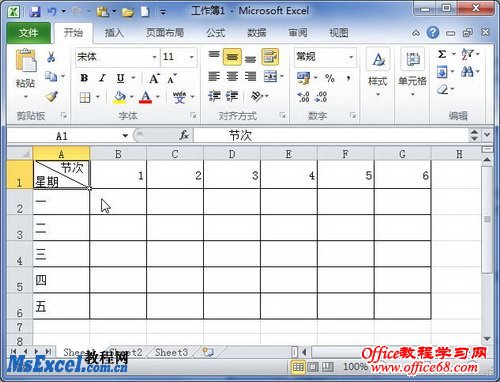Click the Percent Style icon
Screen dimensions: 500x382
pyautogui.click(x=329, y=78)
